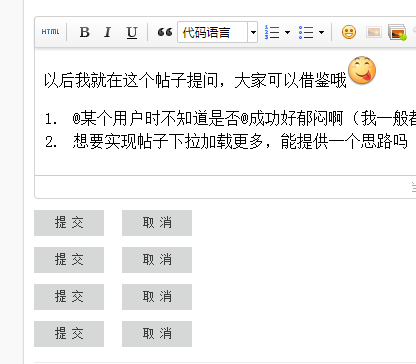The height and width of the screenshot is (364, 416).
Task: Click the 提交 button in second button row
Action: 69,260
